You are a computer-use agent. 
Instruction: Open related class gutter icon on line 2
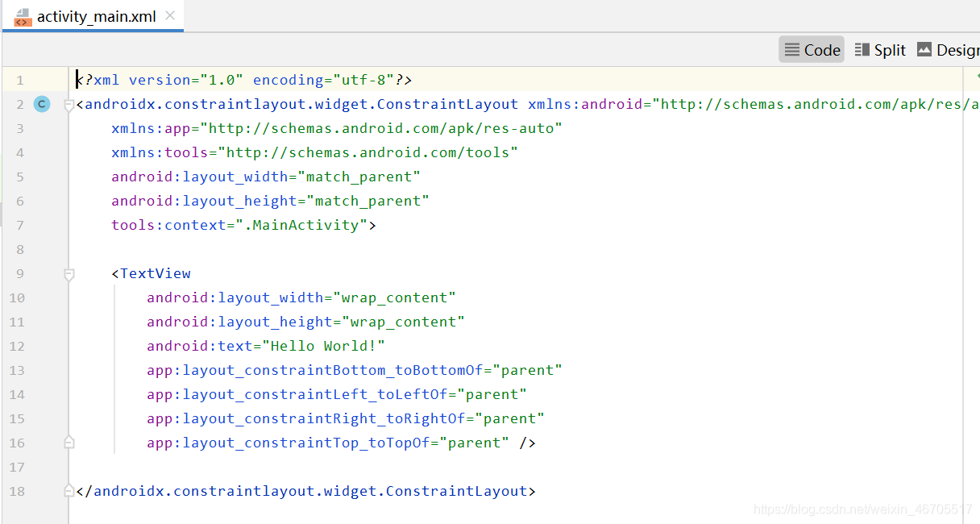42,104
